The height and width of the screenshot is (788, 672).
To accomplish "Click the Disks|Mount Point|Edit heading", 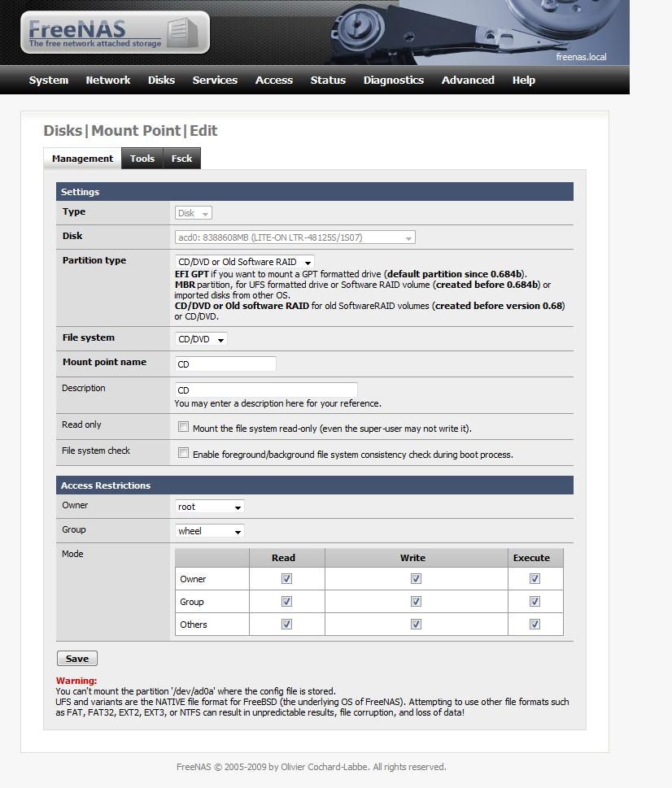I will point(131,131).
